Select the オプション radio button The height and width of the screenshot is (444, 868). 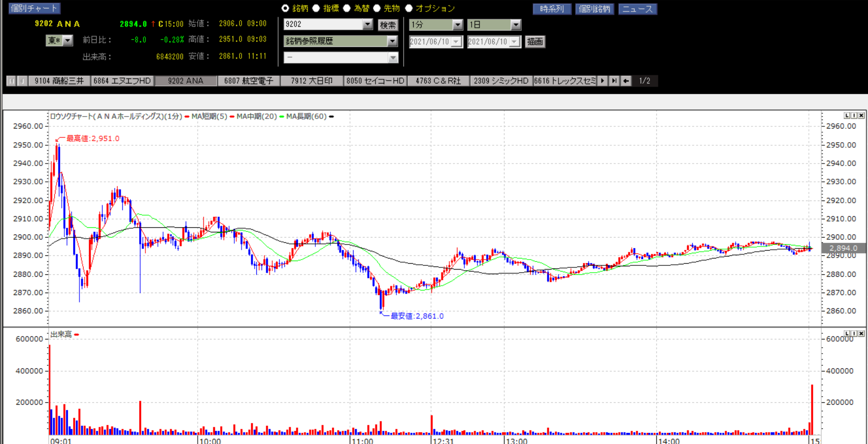[408, 8]
